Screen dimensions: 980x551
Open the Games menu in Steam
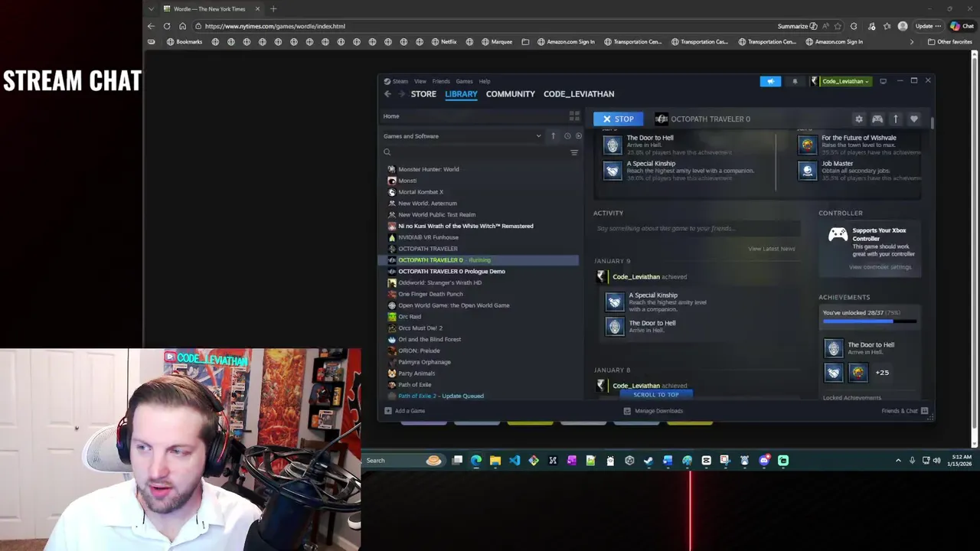465,81
